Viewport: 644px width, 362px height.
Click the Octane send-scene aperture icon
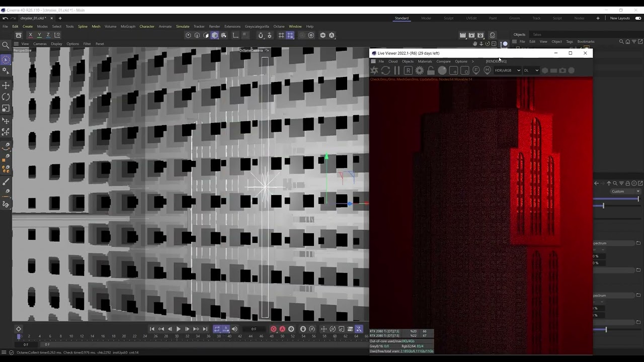[374, 70]
